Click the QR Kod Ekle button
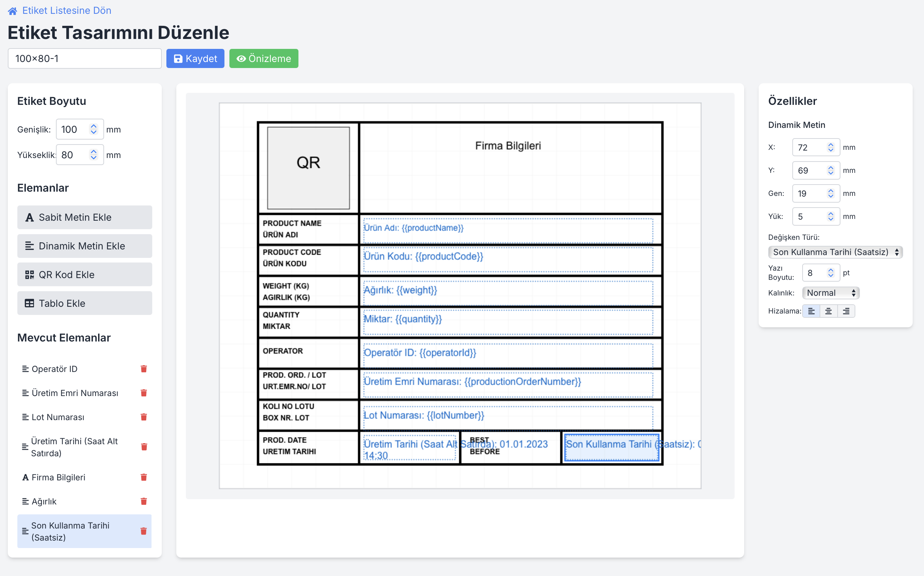This screenshot has height=576, width=924. [x=85, y=275]
